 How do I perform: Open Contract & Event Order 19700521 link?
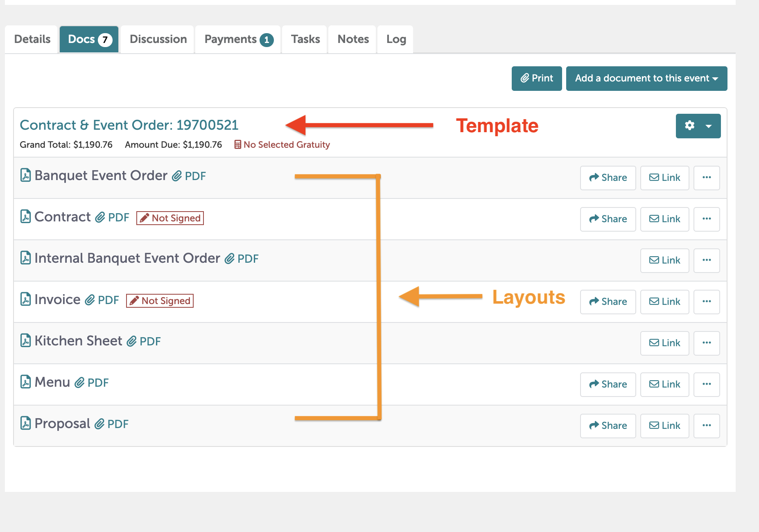129,125
